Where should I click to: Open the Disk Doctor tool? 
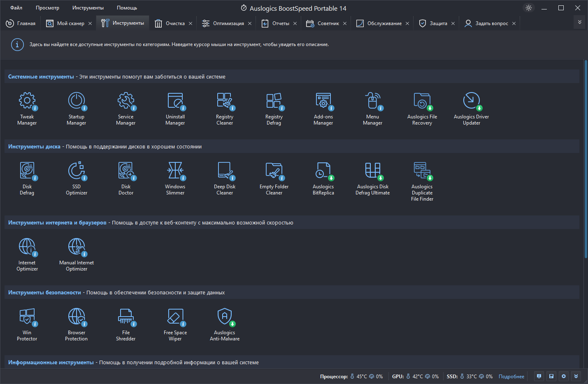(126, 179)
